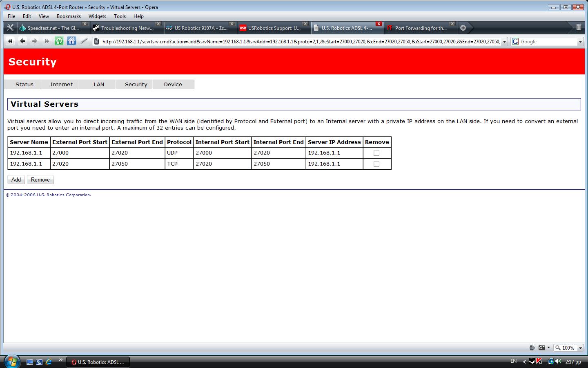Click the EN language indicator
This screenshot has height=368, width=588.
pyautogui.click(x=513, y=361)
